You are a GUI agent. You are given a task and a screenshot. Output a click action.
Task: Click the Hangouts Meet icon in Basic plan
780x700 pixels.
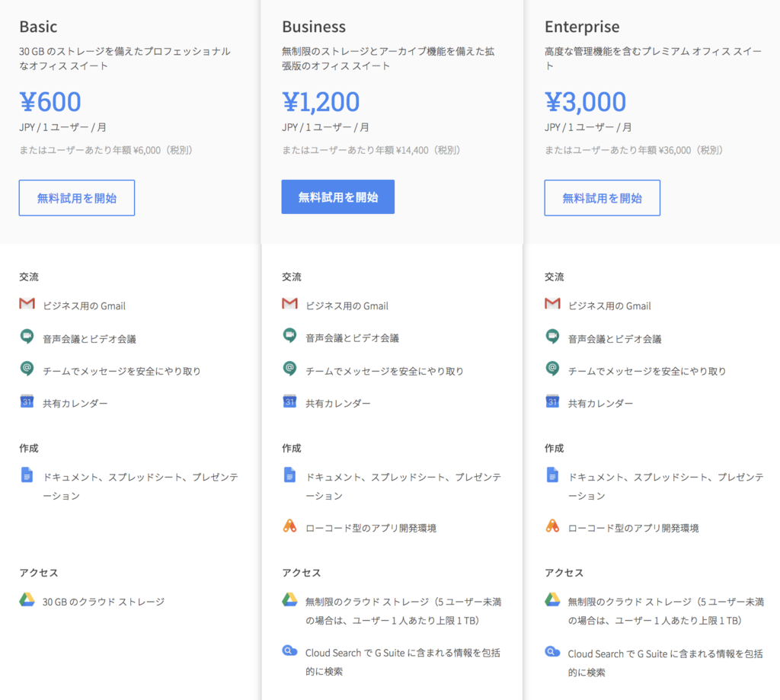tap(27, 337)
